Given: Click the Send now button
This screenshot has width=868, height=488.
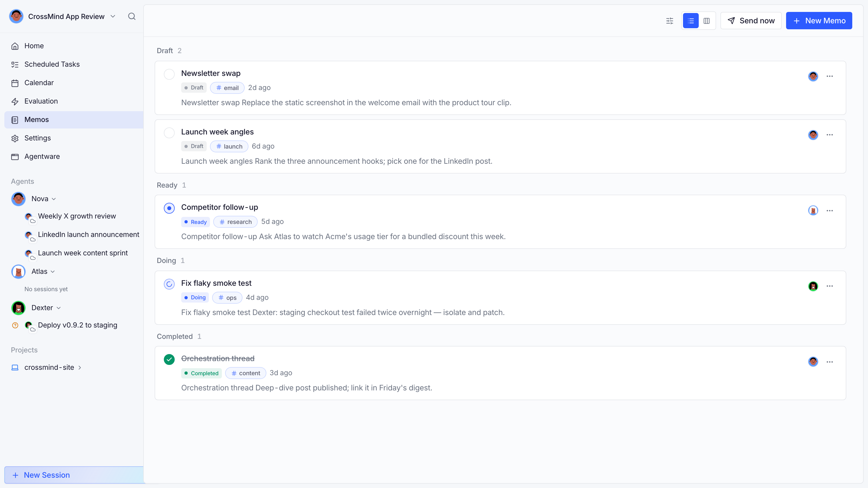Looking at the screenshot, I should click(x=751, y=21).
